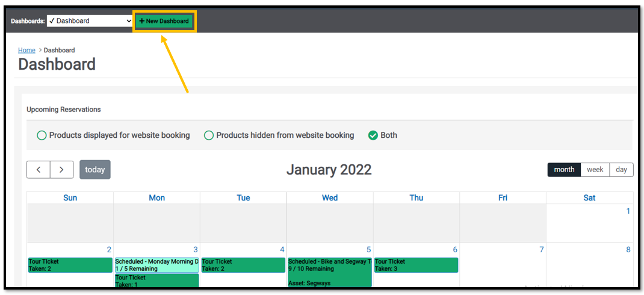This screenshot has height=295, width=644.
Task: Go to previous month with left chevron
Action: pos(39,170)
